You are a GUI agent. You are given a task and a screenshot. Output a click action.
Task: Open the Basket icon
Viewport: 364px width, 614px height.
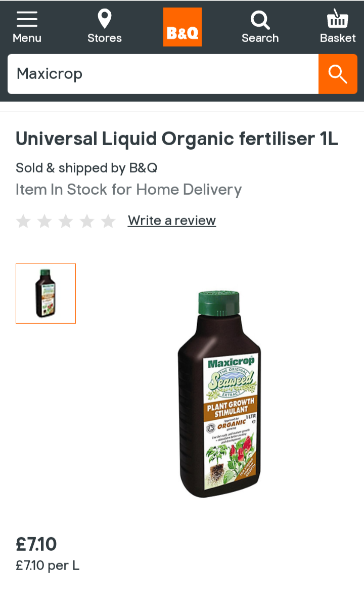point(337,19)
